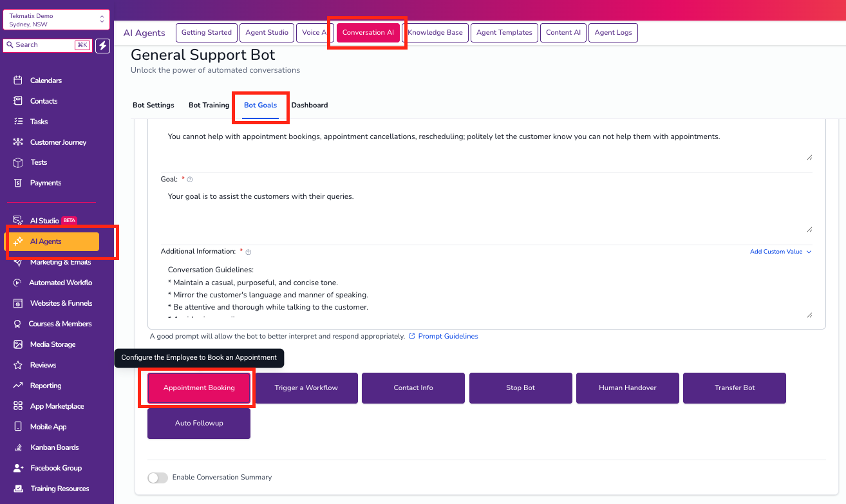Viewport: 846px width, 504px height.
Task: Click the Human Handover action button
Action: [x=627, y=388]
